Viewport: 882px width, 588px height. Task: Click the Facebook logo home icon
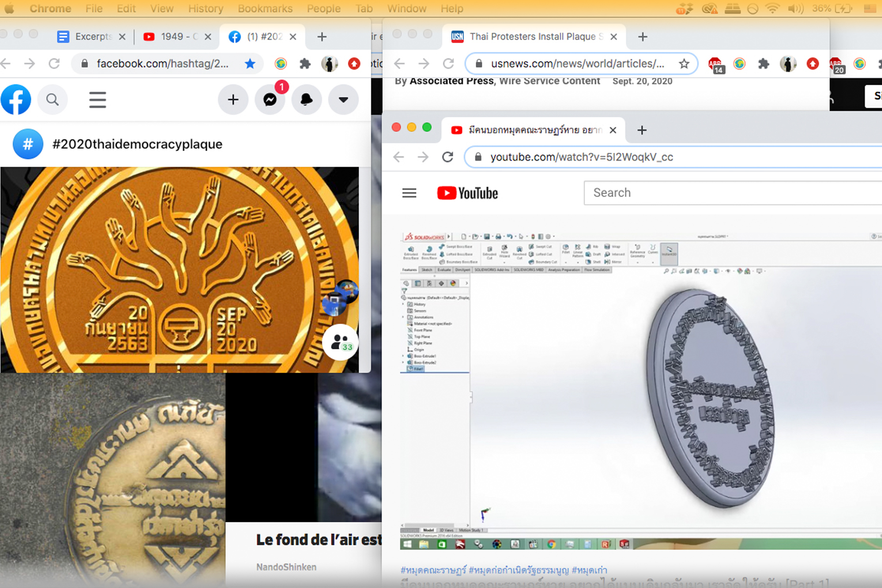pyautogui.click(x=16, y=99)
